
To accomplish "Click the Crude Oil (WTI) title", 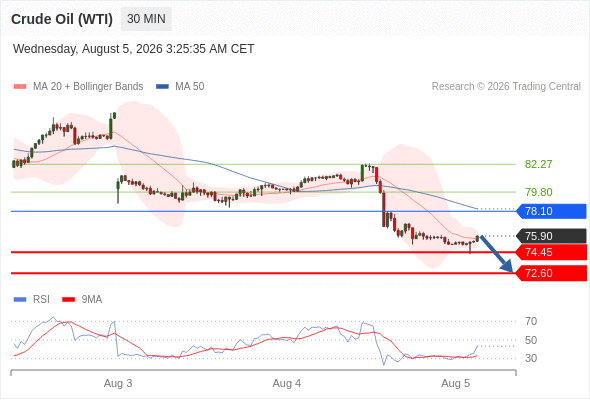I will pos(62,19).
